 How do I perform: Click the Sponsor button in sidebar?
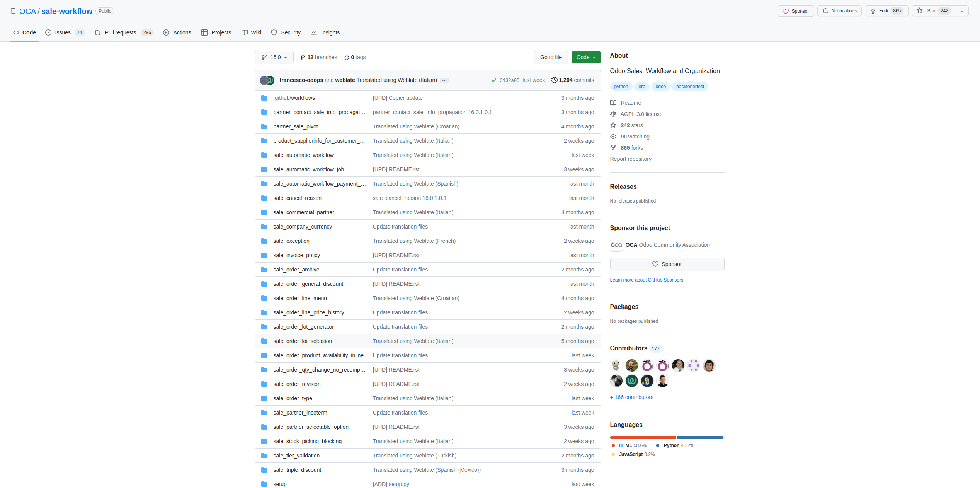(667, 264)
